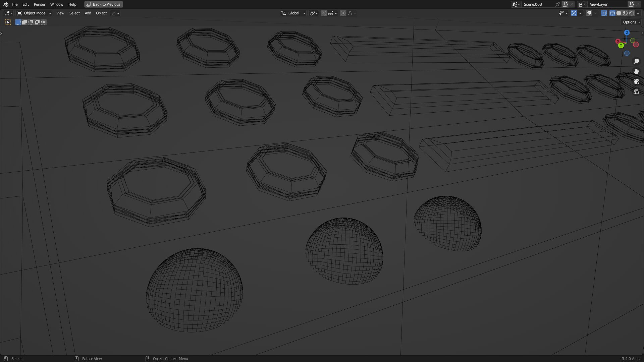Open the proportional editing falloff curve
This screenshot has height=362, width=644.
point(352,13)
